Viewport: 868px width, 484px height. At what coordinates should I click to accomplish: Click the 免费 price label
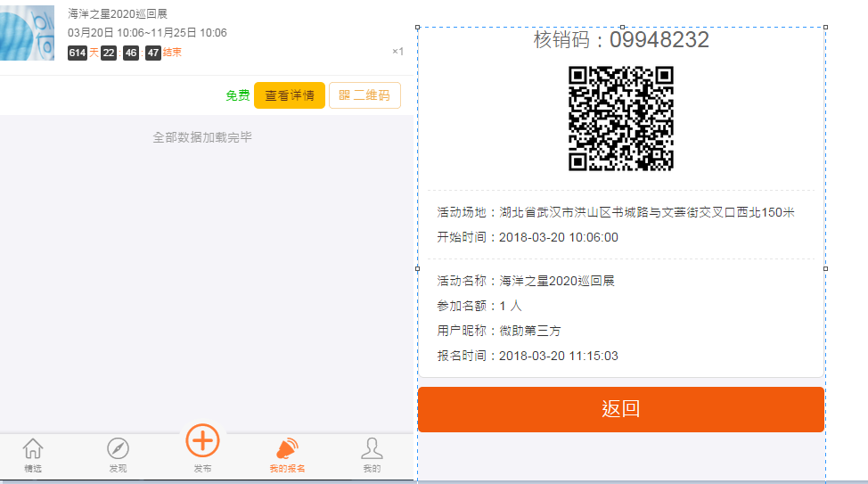point(237,95)
